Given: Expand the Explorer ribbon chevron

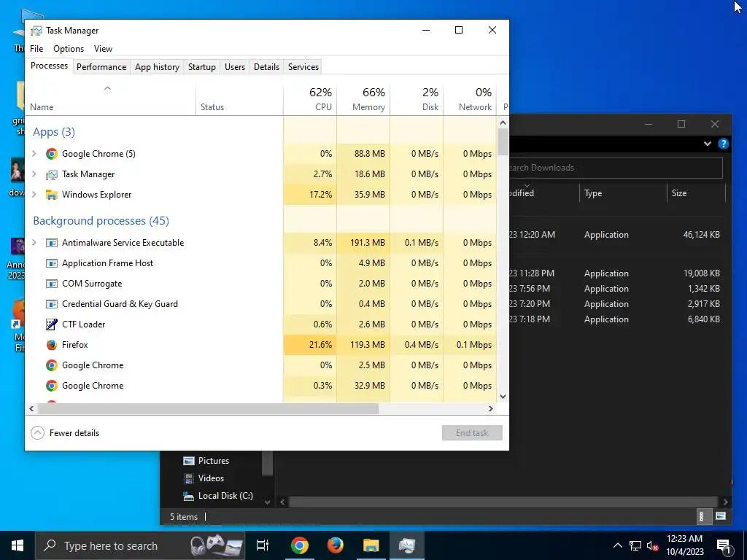Looking at the screenshot, I should 708,144.
